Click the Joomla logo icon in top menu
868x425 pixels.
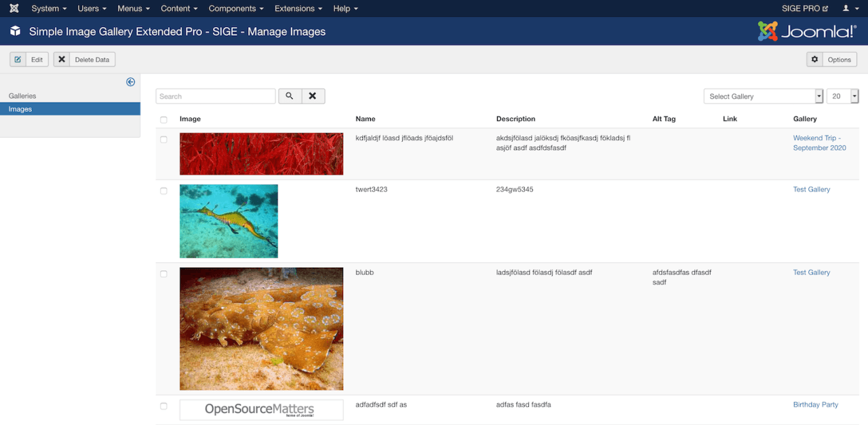[14, 9]
